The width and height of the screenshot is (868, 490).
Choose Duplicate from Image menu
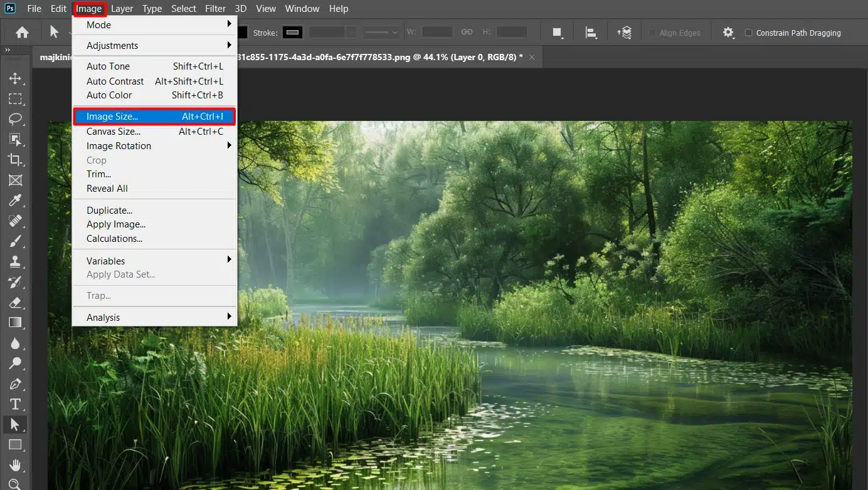coord(154,211)
